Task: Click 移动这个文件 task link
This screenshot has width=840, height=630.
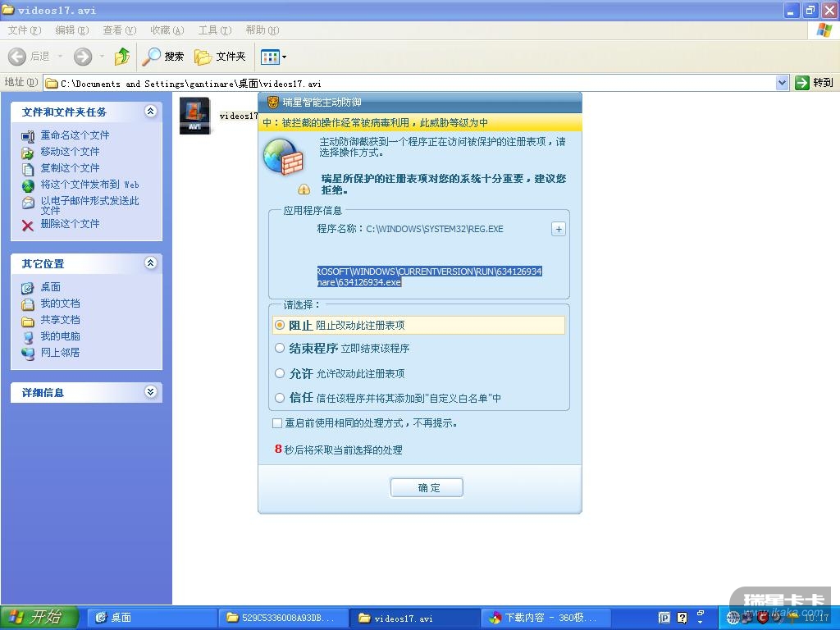Action: 71,152
